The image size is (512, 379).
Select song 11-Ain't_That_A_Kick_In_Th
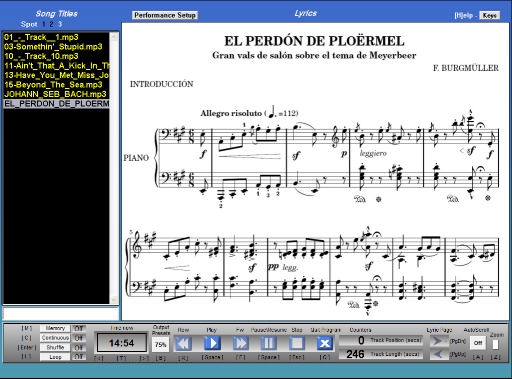[56, 66]
